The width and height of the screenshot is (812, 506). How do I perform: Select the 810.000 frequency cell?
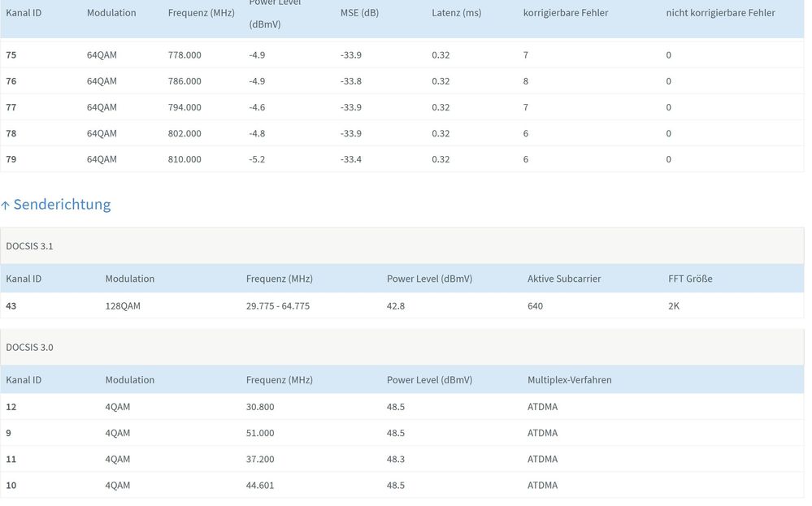(185, 159)
